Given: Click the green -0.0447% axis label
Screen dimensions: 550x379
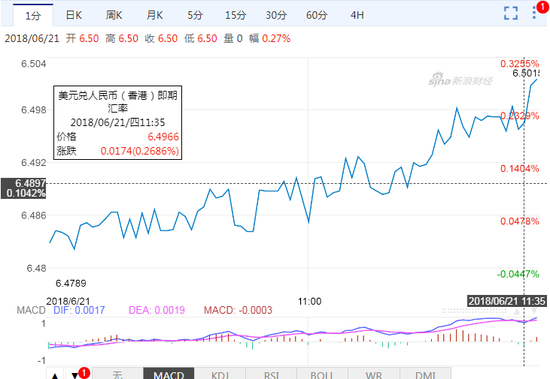Looking at the screenshot, I should pyautogui.click(x=518, y=274).
